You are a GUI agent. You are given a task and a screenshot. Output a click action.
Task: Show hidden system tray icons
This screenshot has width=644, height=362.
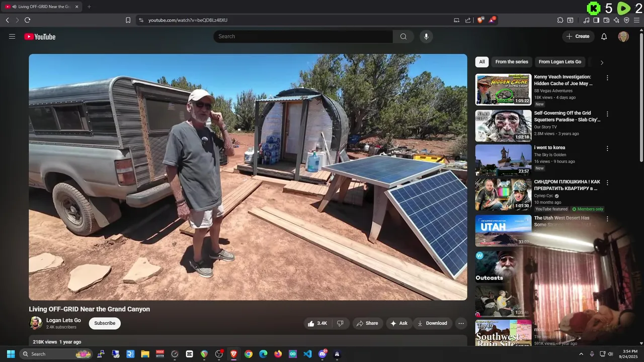[581, 354]
